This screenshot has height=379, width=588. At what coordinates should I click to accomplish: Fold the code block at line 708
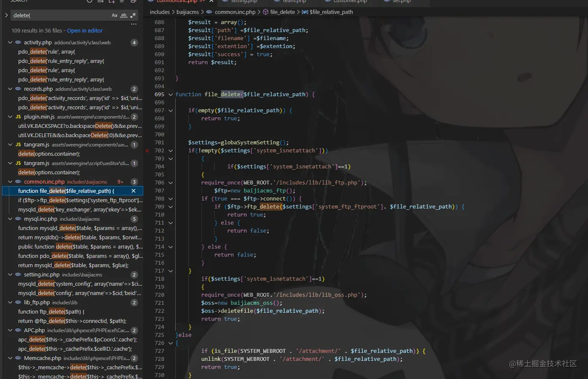(x=171, y=199)
